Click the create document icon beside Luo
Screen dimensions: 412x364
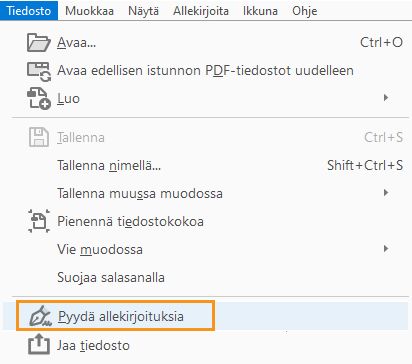pyautogui.click(x=39, y=98)
